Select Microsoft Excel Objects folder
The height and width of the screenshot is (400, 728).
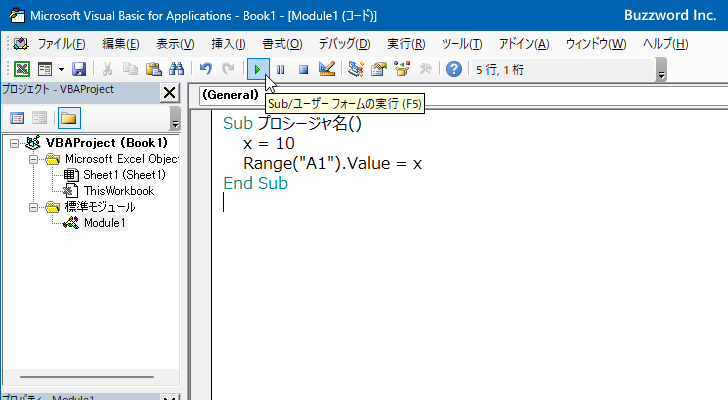click(x=122, y=159)
